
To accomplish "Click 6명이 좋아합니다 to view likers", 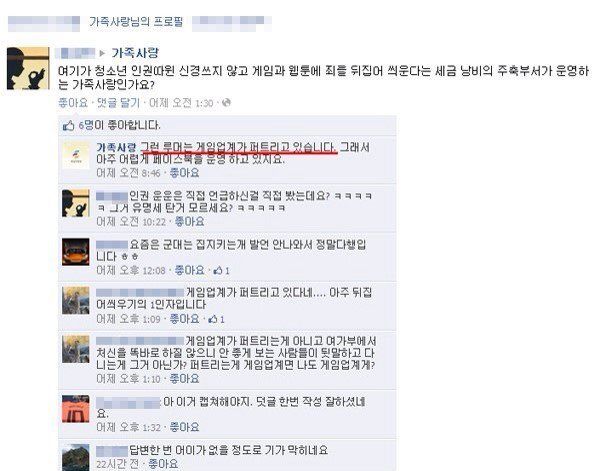I will click(119, 125).
